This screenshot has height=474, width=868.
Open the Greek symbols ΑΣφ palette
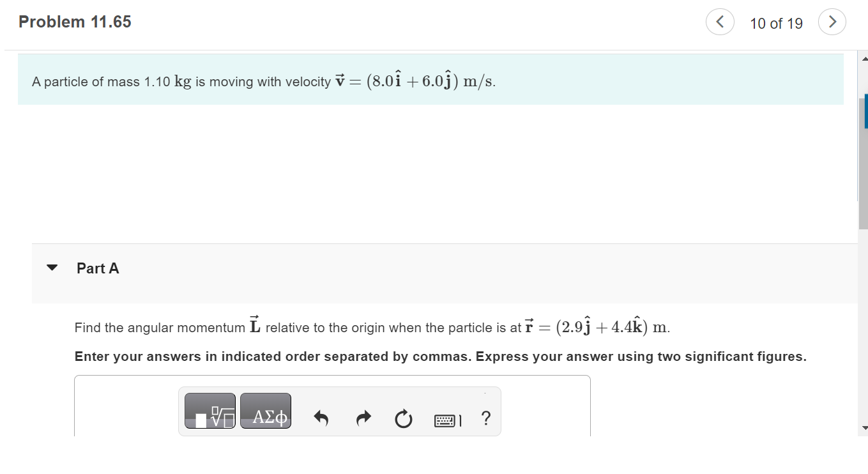tap(266, 411)
